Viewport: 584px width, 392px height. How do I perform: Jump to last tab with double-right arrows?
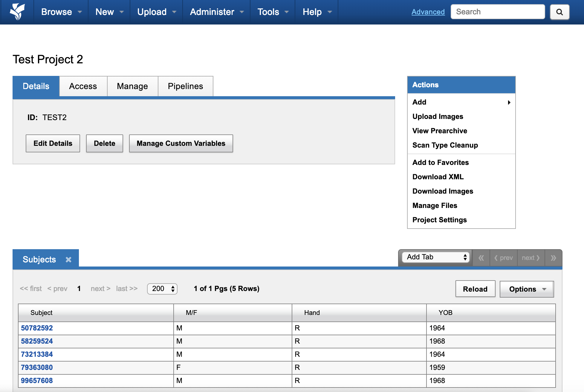coord(553,258)
